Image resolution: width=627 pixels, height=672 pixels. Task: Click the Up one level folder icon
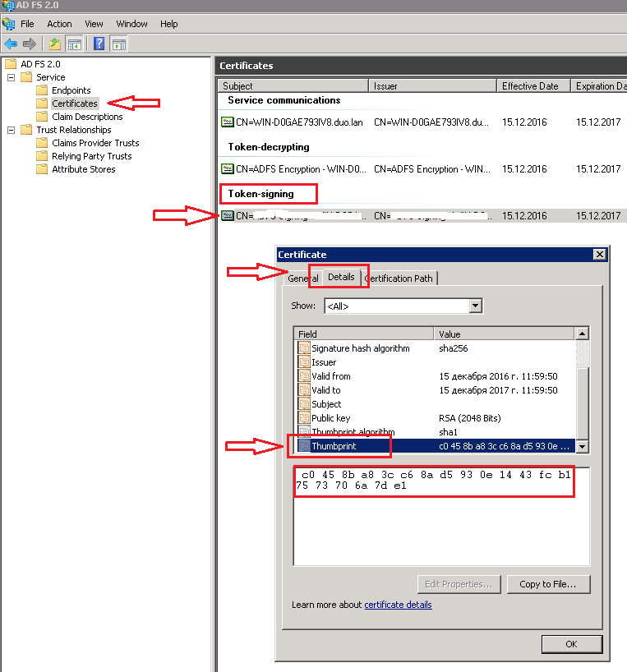[x=55, y=44]
